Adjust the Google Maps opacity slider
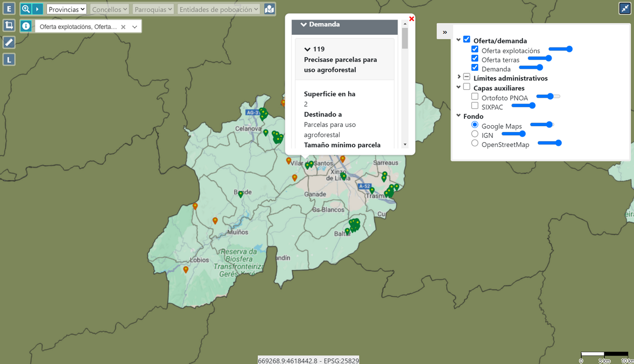Image resolution: width=634 pixels, height=364 pixels. coord(542,125)
